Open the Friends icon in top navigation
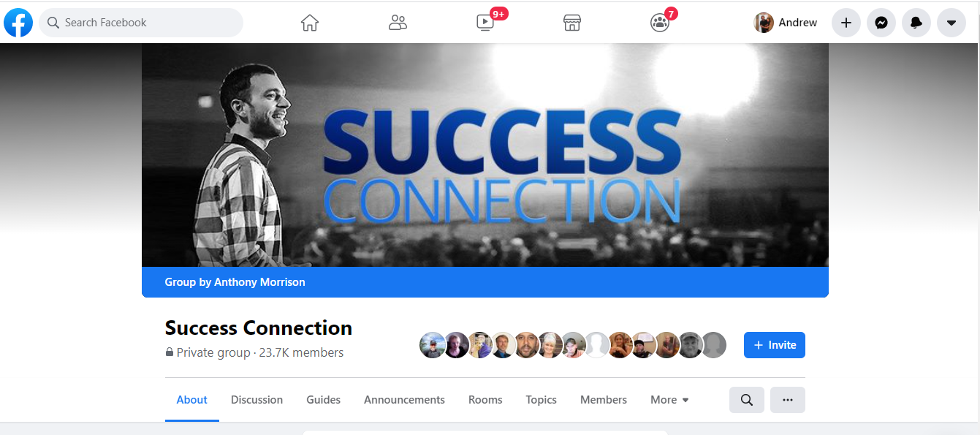 coord(398,23)
